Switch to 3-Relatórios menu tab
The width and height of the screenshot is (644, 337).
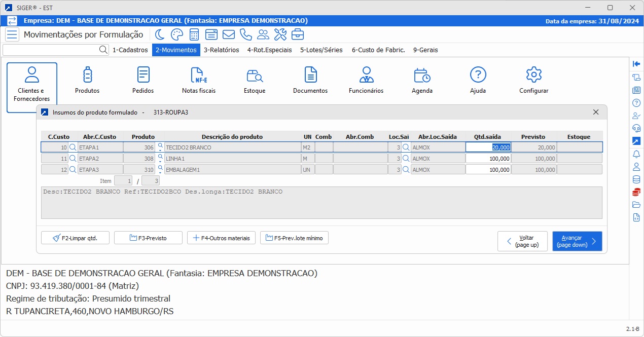click(x=222, y=50)
